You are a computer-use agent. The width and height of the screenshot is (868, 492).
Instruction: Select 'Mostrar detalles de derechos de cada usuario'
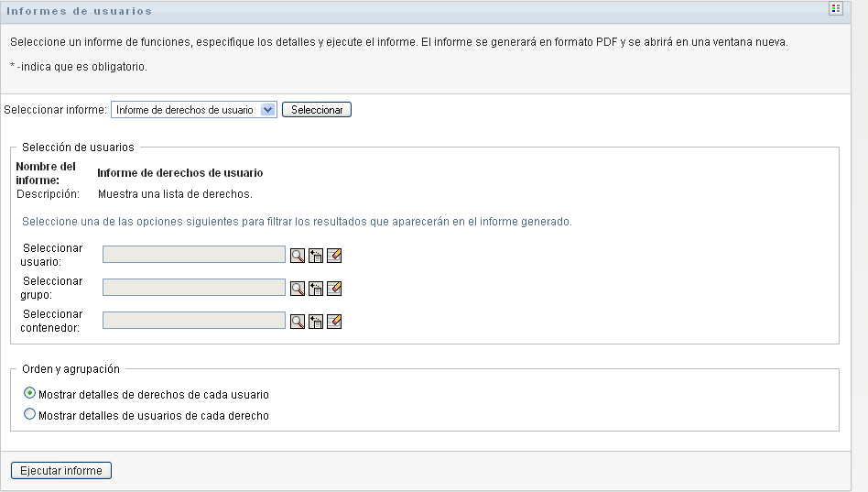[30, 394]
